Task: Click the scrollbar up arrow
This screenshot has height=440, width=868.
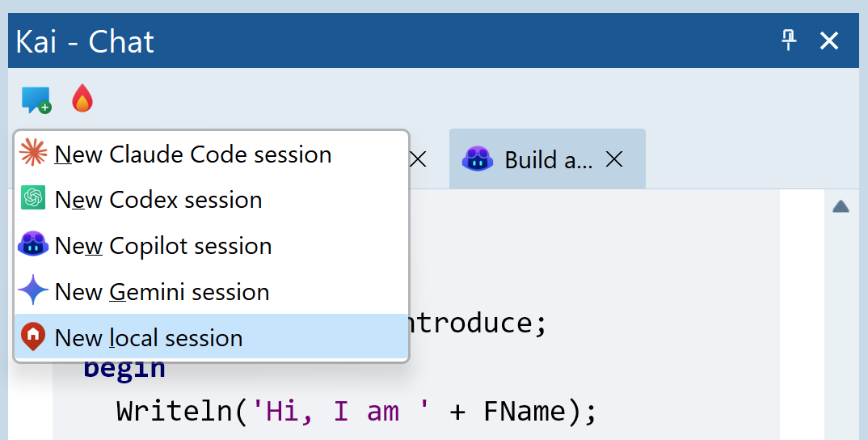Action: point(841,207)
